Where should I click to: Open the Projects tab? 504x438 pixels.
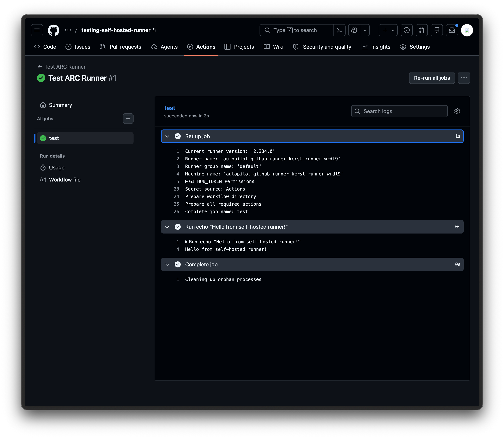coord(239,47)
